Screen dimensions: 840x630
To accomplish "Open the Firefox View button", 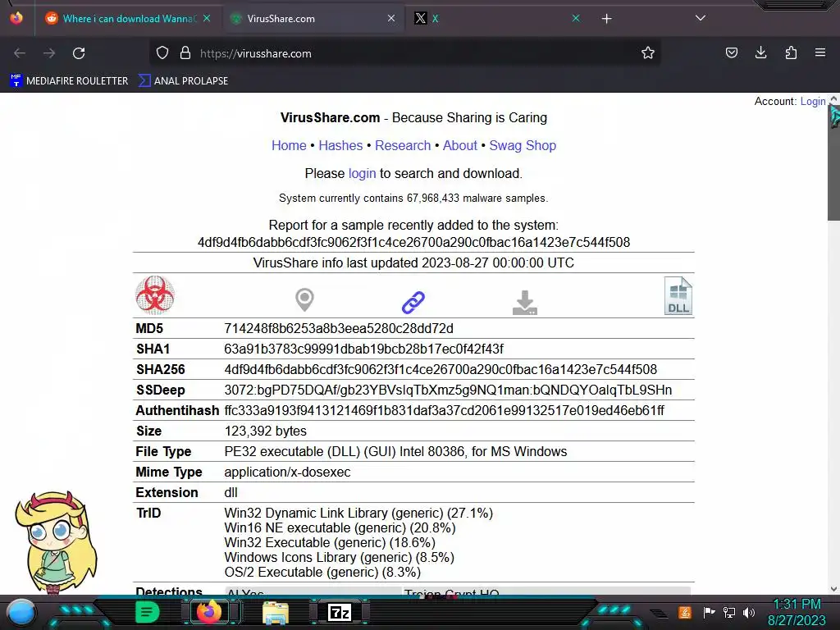I will [x=16, y=18].
